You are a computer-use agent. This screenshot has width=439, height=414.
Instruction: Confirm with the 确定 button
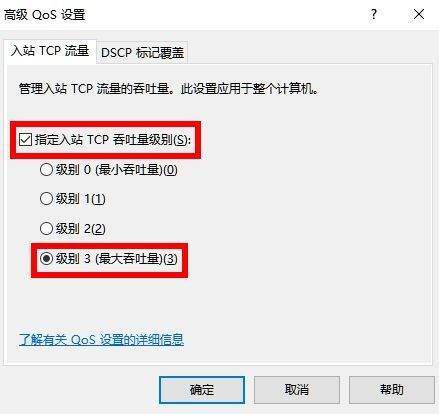pyautogui.click(x=202, y=390)
